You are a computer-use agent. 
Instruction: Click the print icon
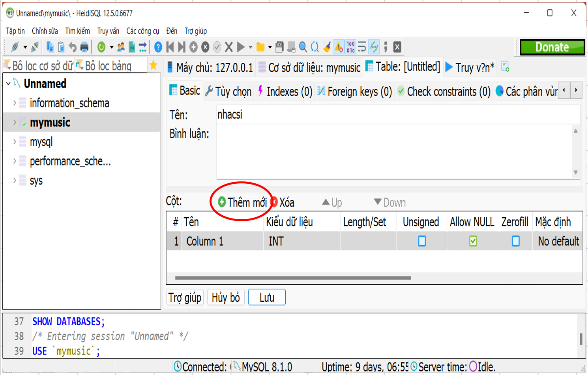point(84,47)
